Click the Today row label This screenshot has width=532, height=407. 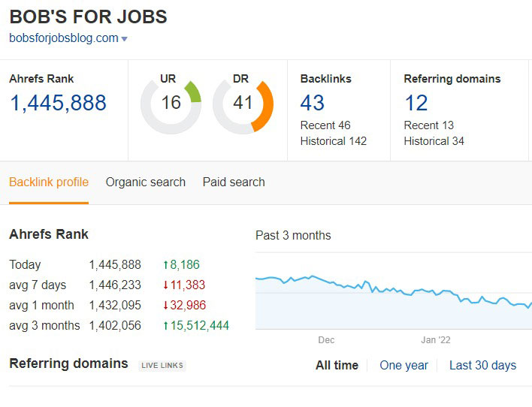[x=25, y=264]
